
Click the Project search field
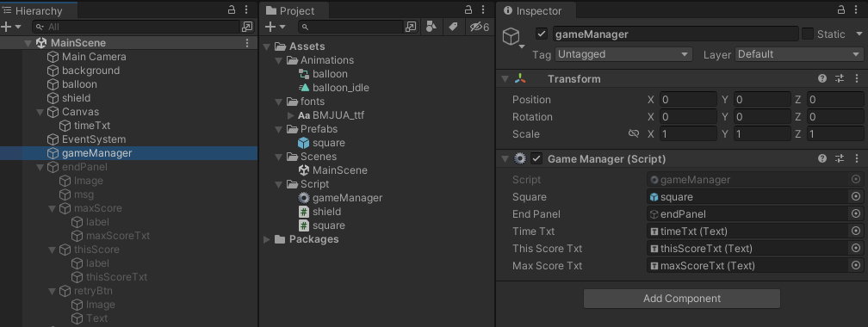[x=351, y=27]
